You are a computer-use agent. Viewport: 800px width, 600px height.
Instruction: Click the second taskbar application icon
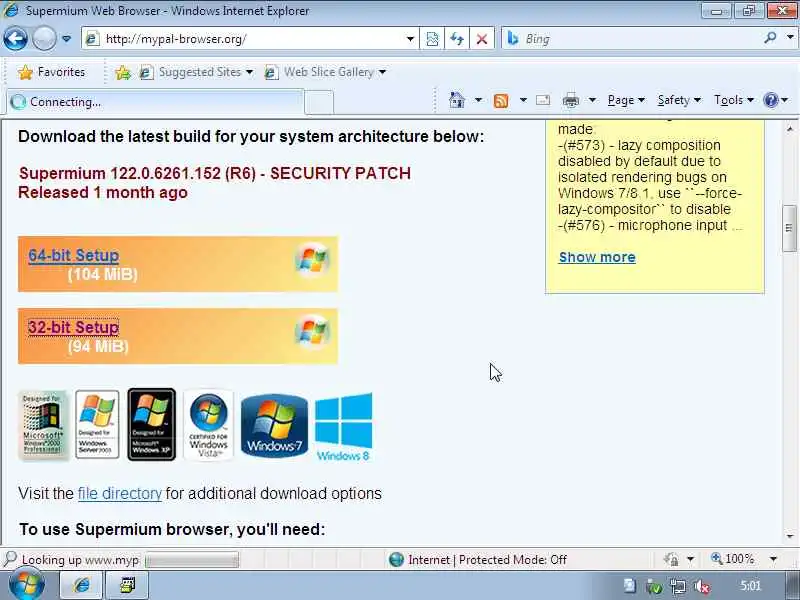tap(128, 585)
